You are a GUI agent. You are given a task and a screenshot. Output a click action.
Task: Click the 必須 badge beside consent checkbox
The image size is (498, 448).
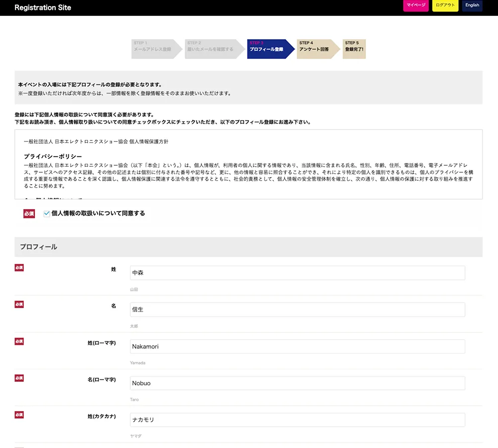[x=29, y=214]
